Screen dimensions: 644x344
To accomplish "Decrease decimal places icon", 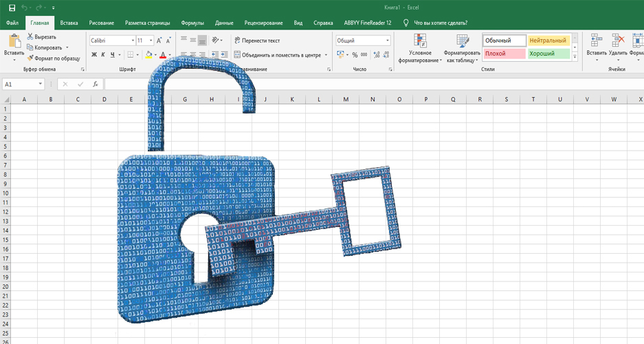I will pos(386,54).
